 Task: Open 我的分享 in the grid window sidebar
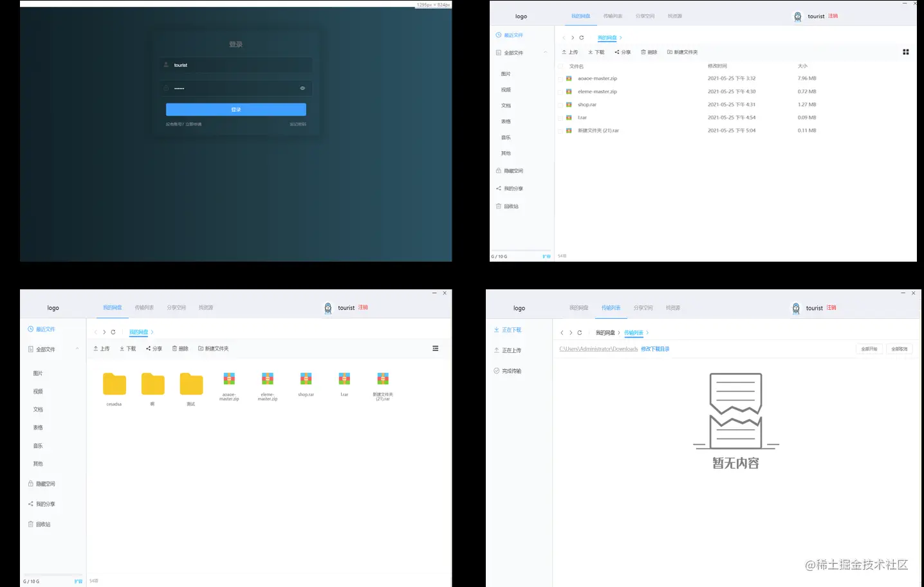click(42, 504)
